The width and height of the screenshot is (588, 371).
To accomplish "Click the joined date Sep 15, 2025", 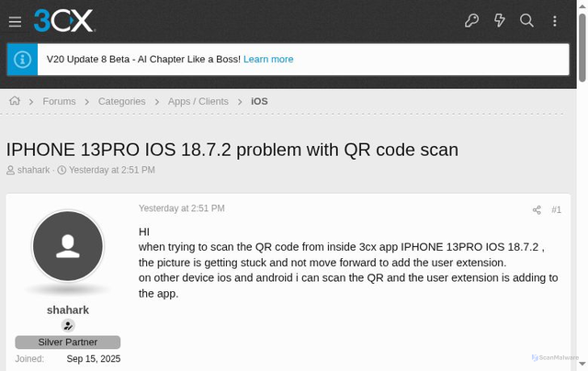I will (x=94, y=359).
